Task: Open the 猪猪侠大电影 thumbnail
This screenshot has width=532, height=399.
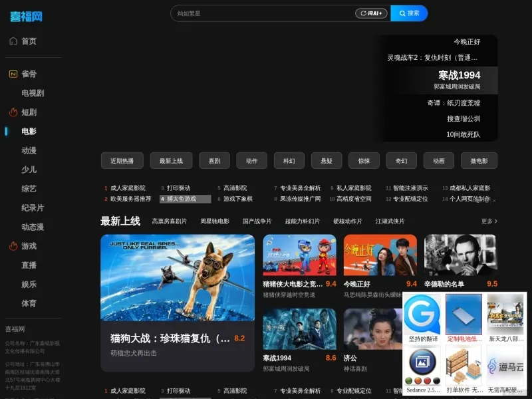Action: (x=300, y=255)
